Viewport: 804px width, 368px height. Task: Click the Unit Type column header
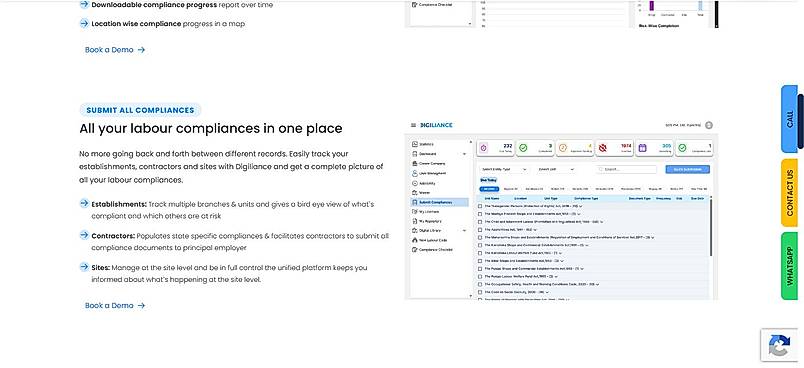(x=551, y=198)
